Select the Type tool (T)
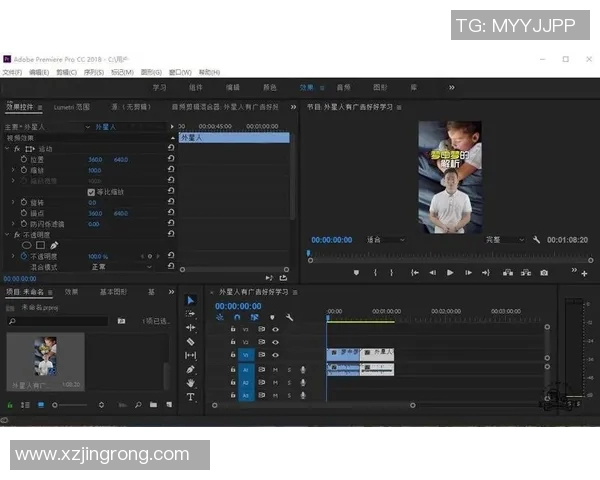 (191, 397)
